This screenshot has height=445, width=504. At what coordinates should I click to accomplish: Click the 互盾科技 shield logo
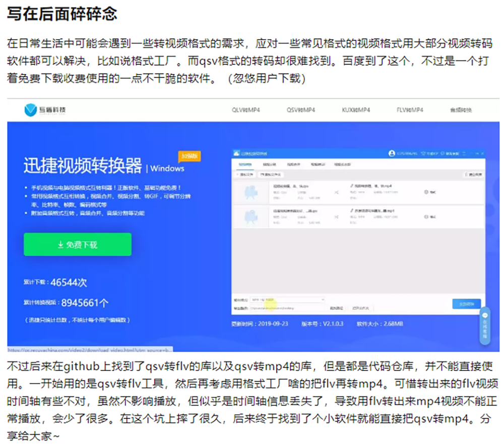point(31,110)
